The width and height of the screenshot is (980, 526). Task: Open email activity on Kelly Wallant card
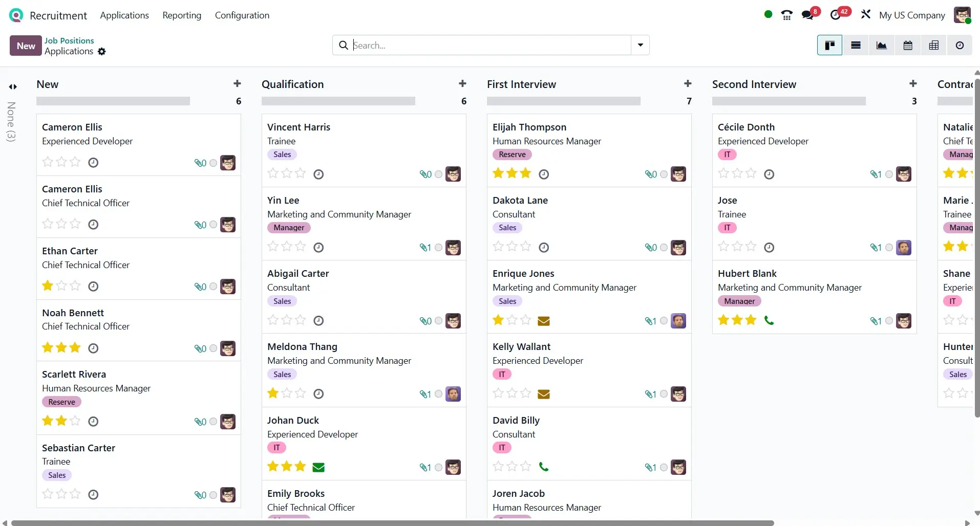pyautogui.click(x=544, y=394)
